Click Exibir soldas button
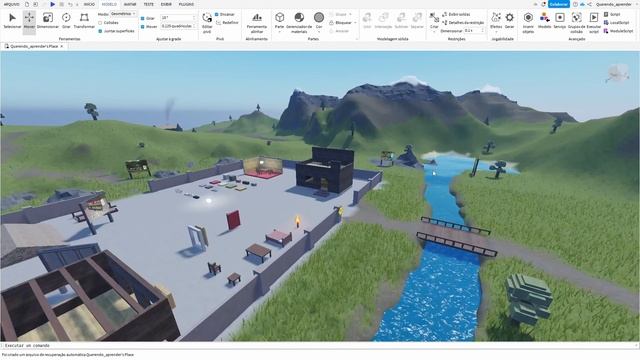640x360 pixels. (456, 14)
